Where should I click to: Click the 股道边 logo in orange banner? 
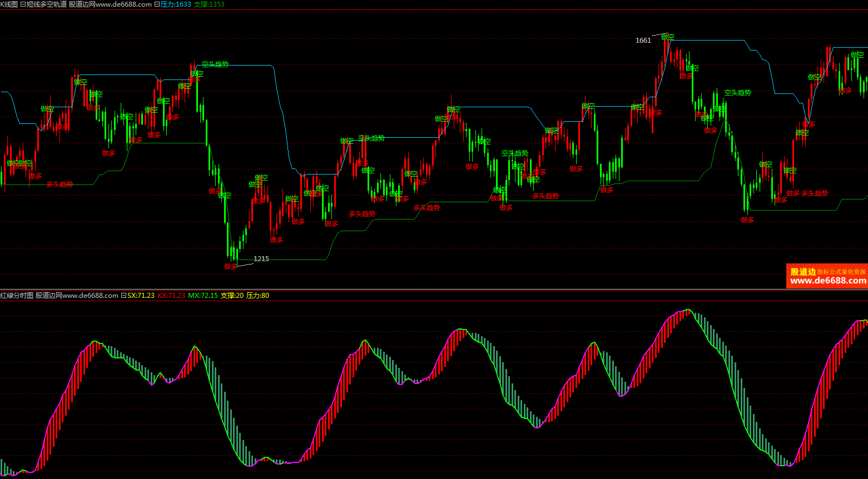tap(803, 272)
